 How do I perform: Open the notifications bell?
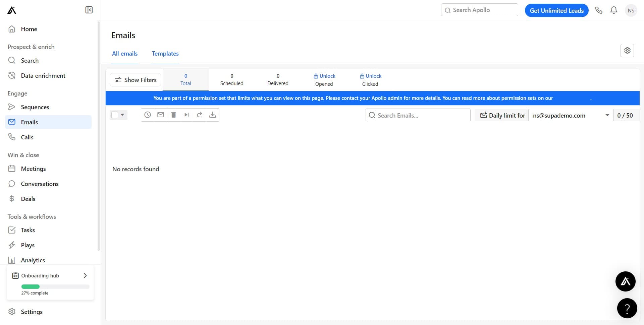tap(613, 10)
